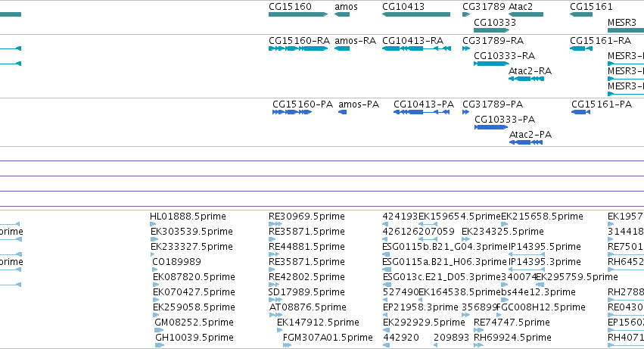Viewport: 644px width, 349px height.
Task: Select the CG10333 gene bar
Action: [x=492, y=30]
